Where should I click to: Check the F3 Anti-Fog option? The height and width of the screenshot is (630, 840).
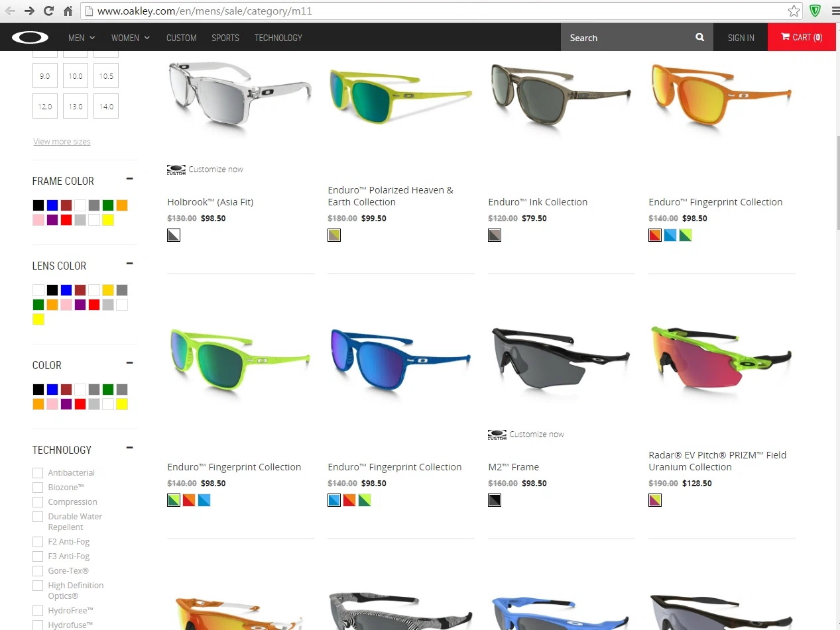point(38,556)
